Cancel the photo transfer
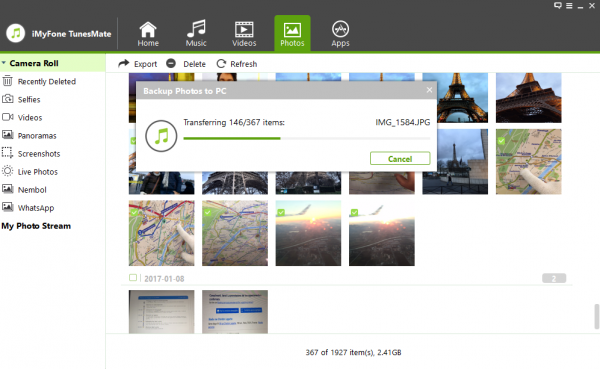Image resolution: width=600 pixels, height=369 pixels. pyautogui.click(x=400, y=158)
